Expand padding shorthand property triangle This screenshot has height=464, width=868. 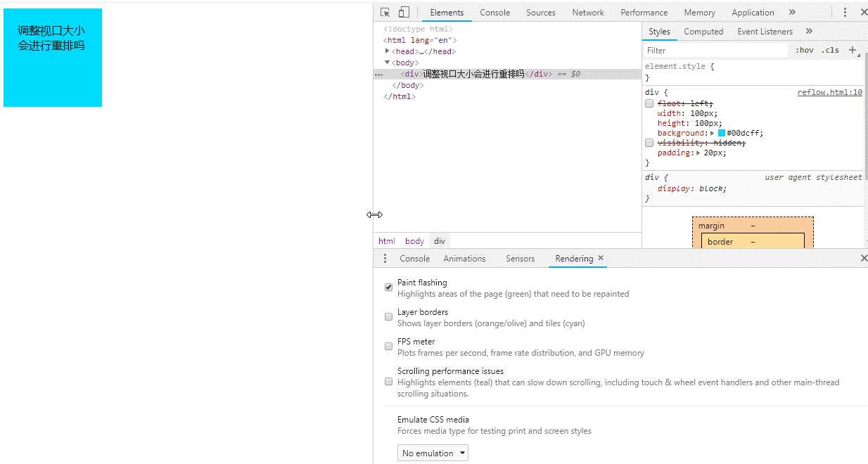(x=698, y=153)
